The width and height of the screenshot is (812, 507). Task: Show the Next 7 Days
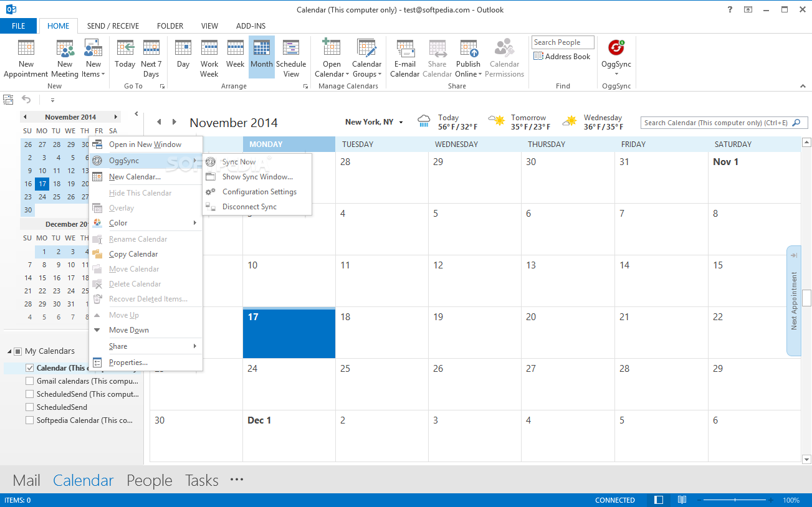[151, 59]
